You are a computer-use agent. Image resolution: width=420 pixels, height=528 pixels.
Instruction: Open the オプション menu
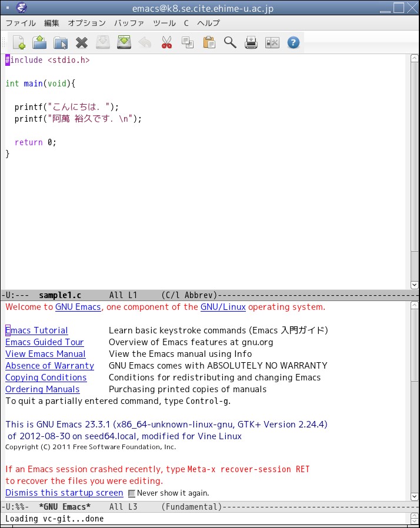(86, 23)
